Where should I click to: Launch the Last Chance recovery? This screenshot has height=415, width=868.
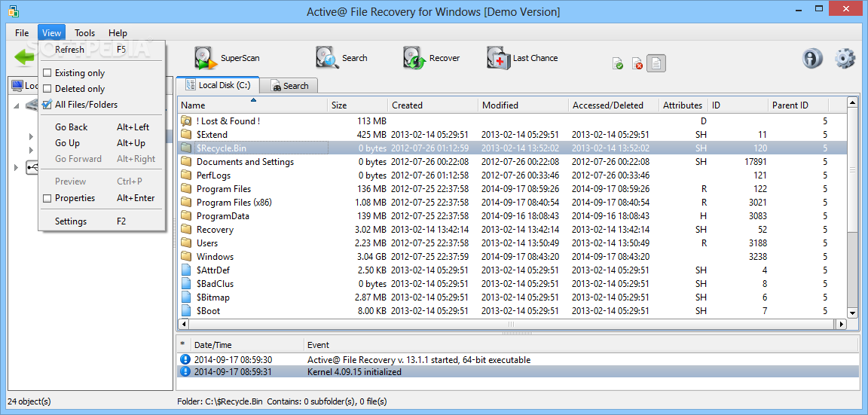pos(523,57)
